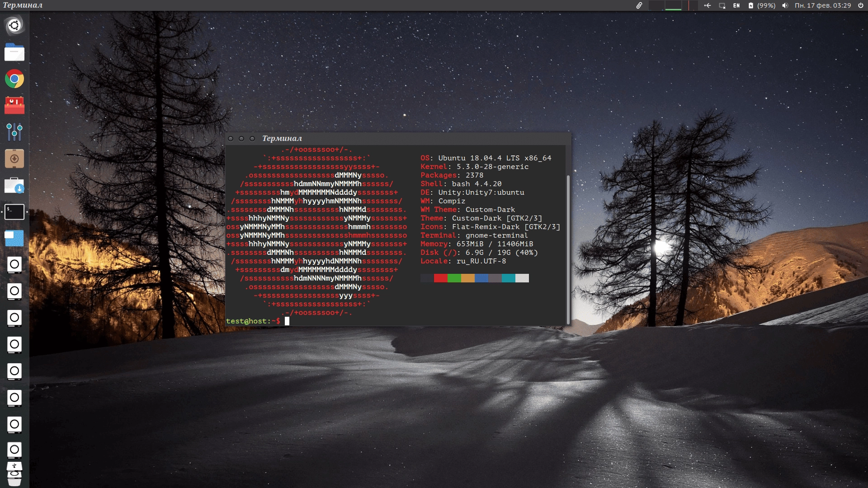Click the green color block
The image size is (868, 488).
click(x=454, y=278)
